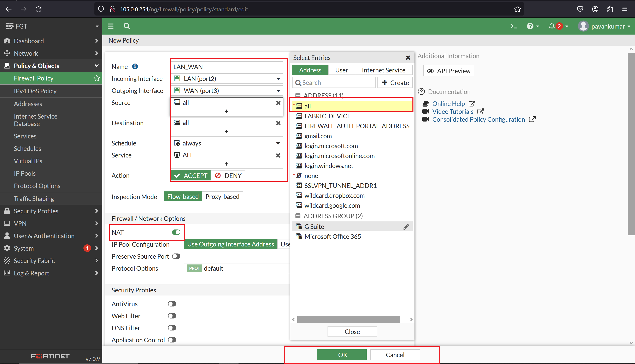
Task: Open Addresses in the sidebar
Action: click(x=28, y=104)
